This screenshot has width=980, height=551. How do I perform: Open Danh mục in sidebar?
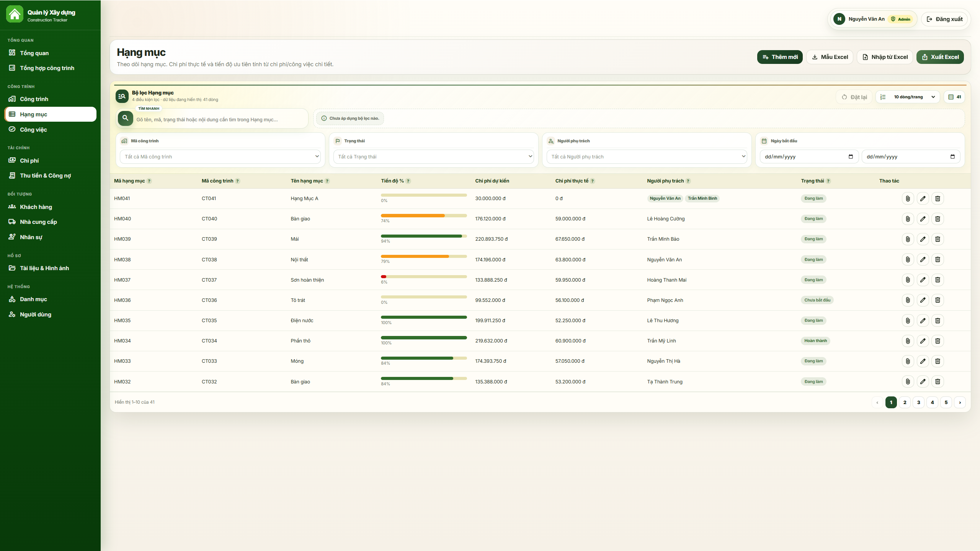pos(50,299)
